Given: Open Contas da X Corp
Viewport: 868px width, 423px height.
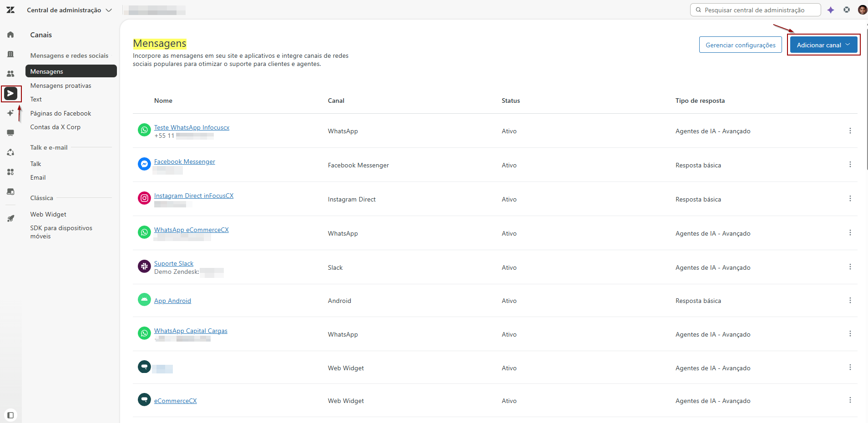Looking at the screenshot, I should [x=55, y=127].
